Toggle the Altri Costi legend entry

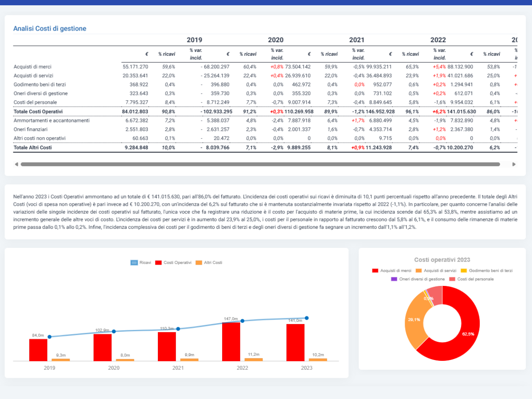click(x=209, y=262)
